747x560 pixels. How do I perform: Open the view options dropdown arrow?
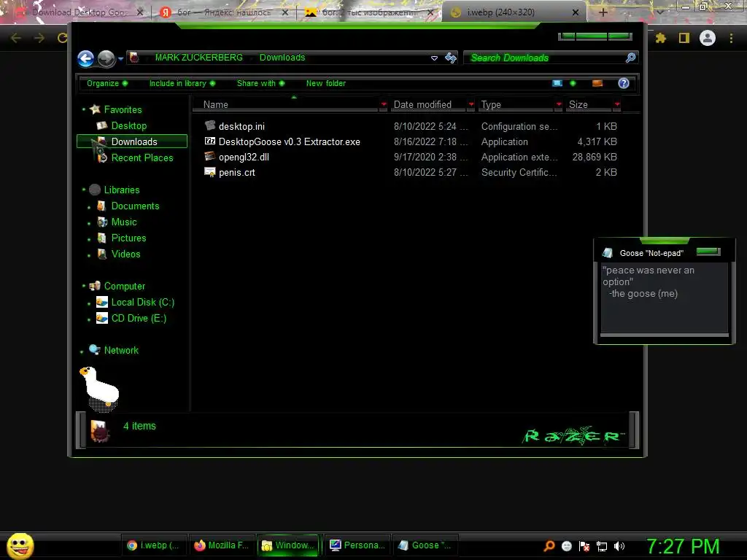[x=573, y=83]
